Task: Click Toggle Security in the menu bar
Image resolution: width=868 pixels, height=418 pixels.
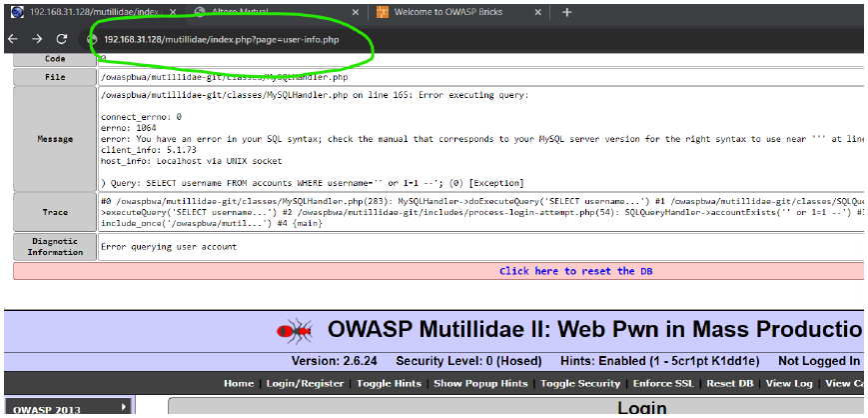Action: click(x=580, y=384)
